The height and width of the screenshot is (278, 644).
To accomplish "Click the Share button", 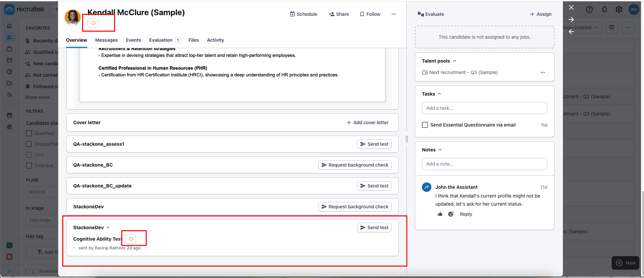I will tap(339, 14).
